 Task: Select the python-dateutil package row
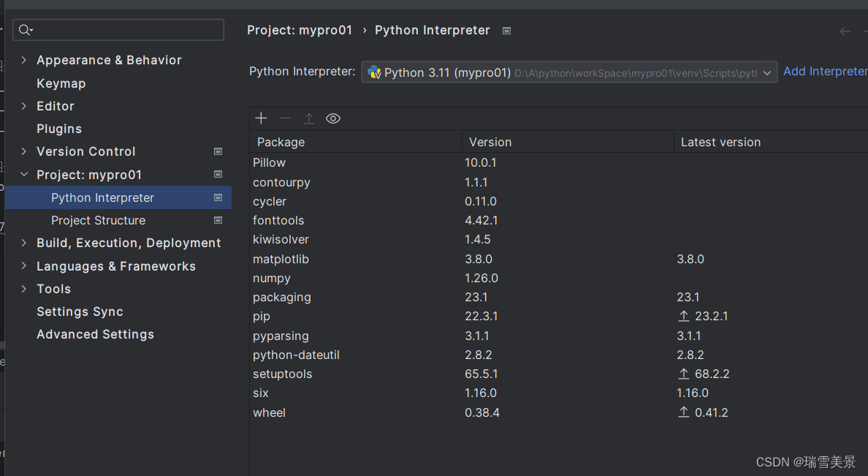coord(559,355)
